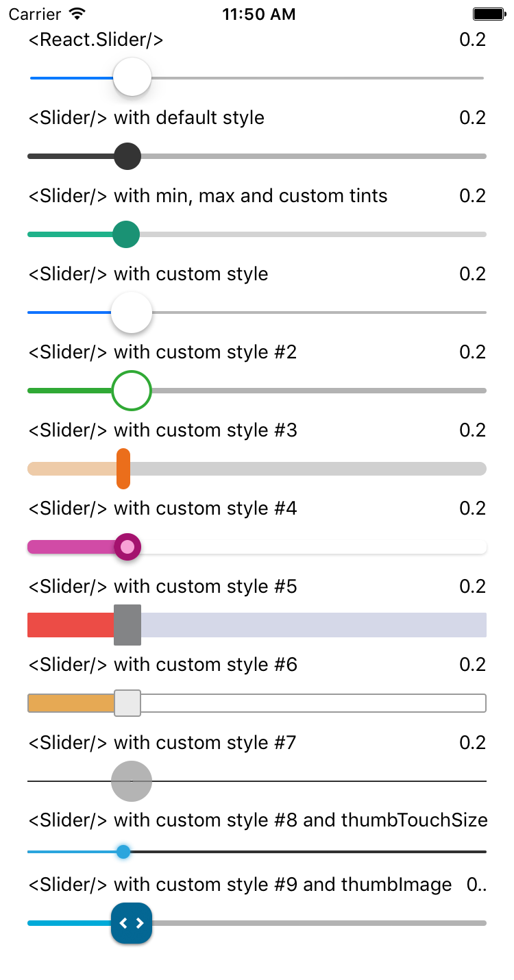Click the 11:50 AM clock in the status bar

point(259,13)
